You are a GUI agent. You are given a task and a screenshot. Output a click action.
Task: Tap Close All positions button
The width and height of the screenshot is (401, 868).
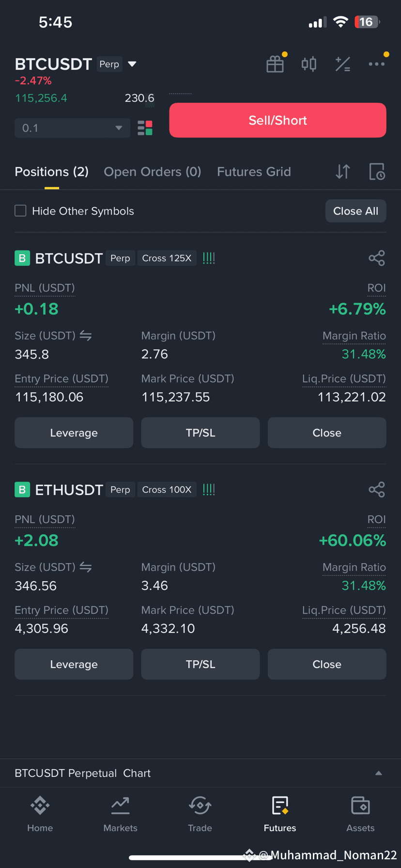tap(355, 211)
